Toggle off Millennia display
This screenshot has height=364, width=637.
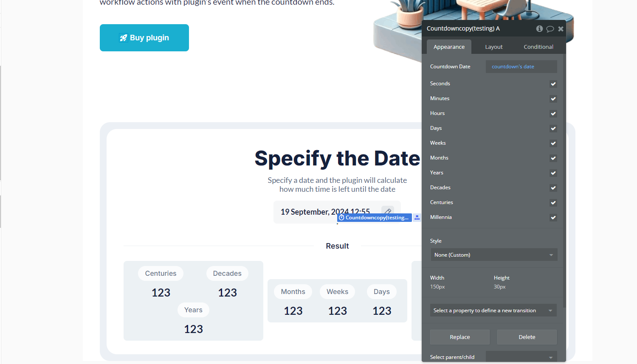click(x=553, y=217)
